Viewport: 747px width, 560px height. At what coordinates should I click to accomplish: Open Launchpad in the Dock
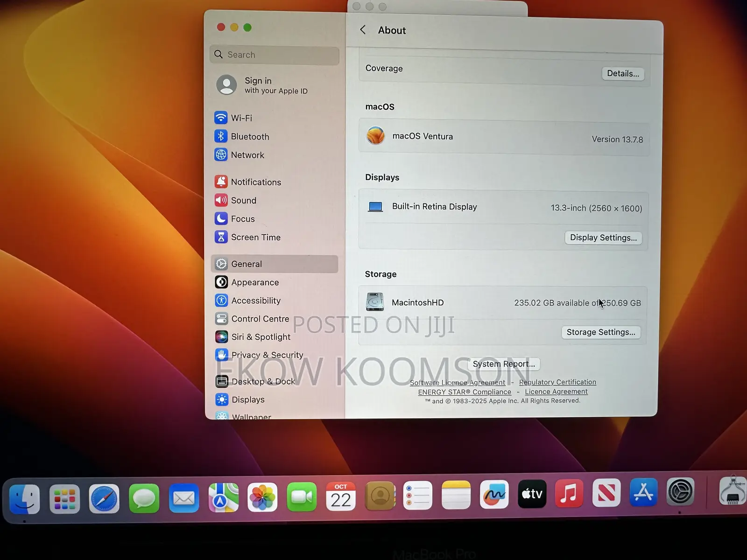64,499
